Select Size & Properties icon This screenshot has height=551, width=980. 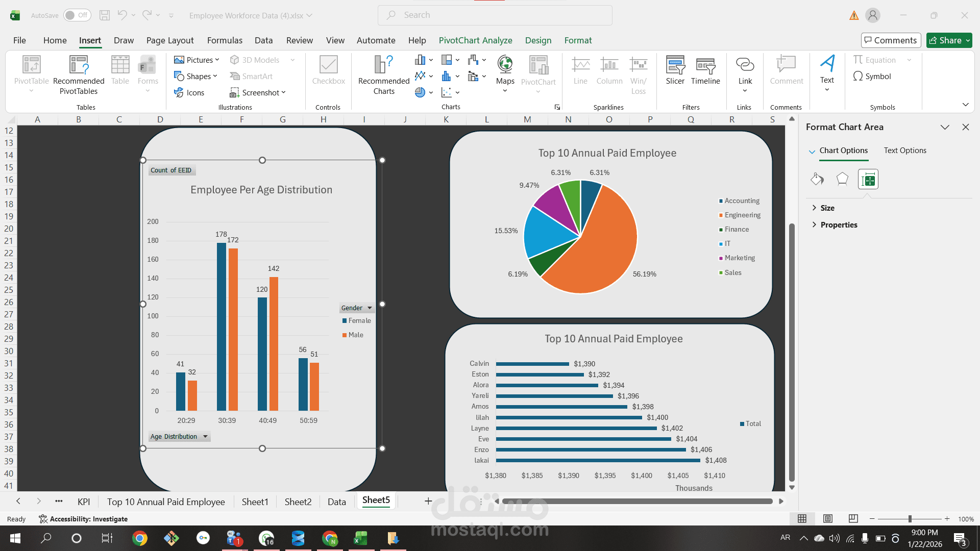pos(868,179)
